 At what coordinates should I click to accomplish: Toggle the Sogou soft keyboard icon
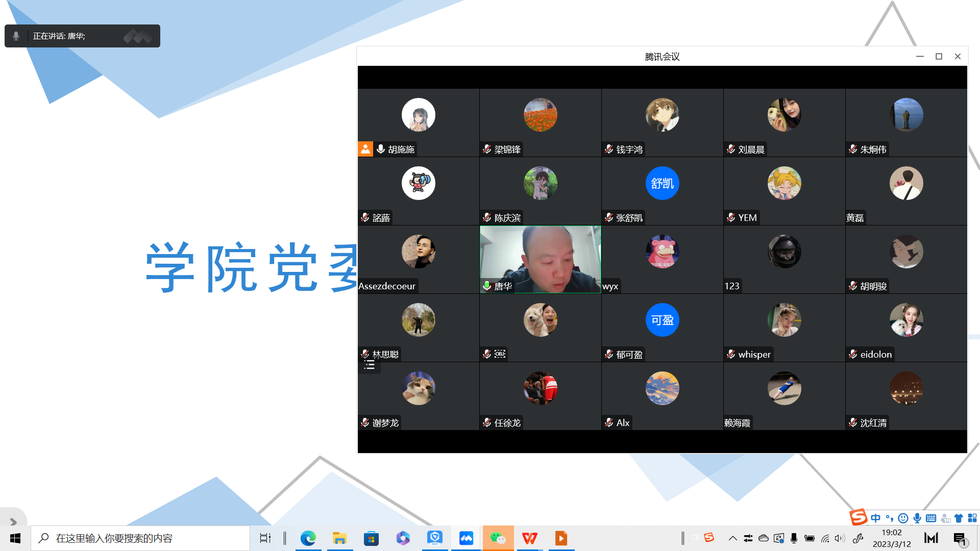931,518
